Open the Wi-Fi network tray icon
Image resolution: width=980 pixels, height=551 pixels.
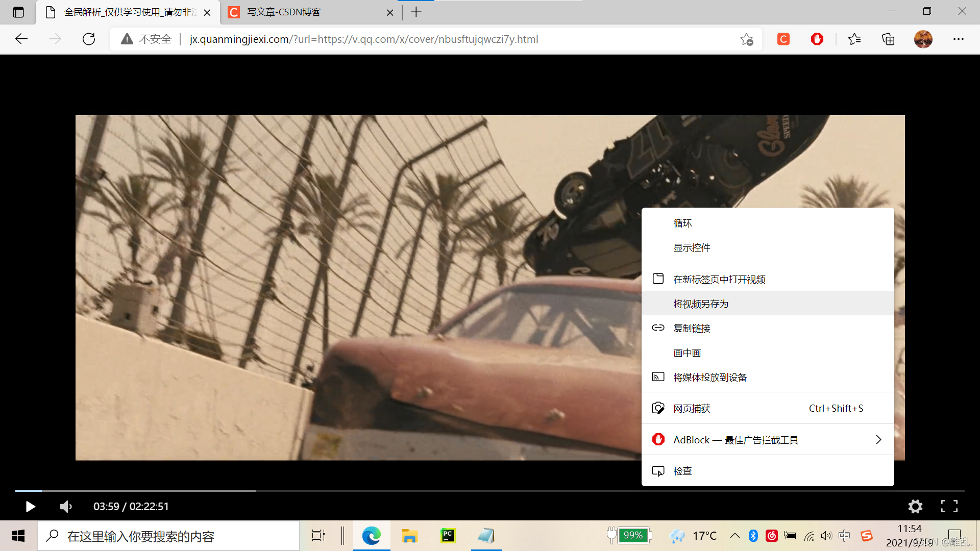809,536
